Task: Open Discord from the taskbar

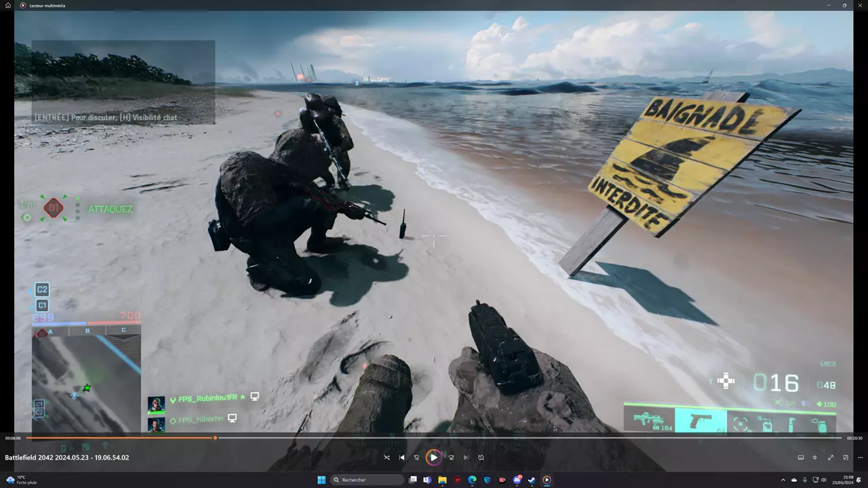Action: [x=517, y=480]
